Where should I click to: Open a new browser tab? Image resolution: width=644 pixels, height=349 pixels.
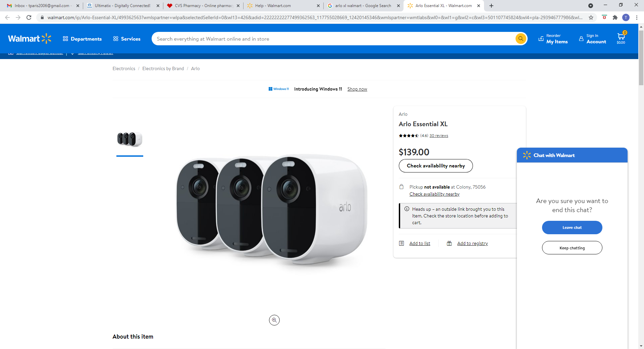pos(491,6)
